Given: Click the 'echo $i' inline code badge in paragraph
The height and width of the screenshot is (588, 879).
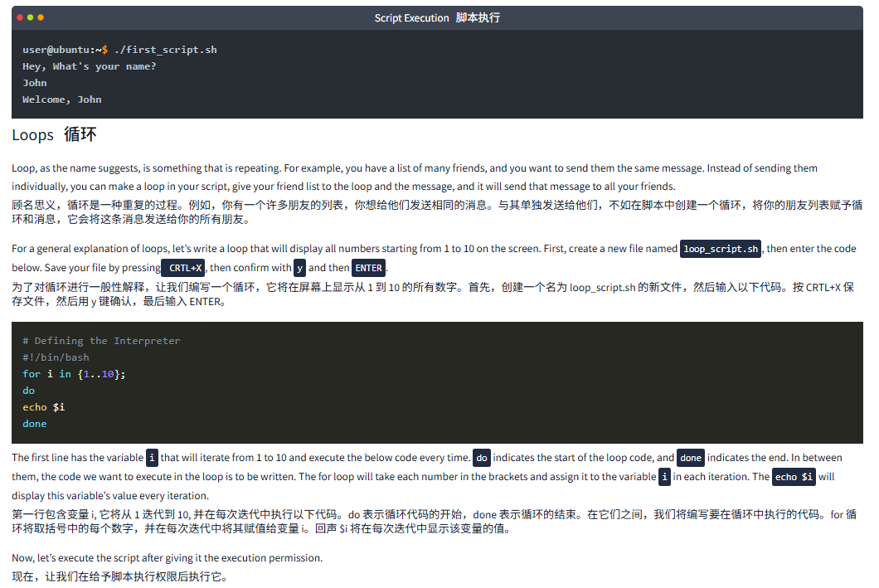Looking at the screenshot, I should coord(794,477).
